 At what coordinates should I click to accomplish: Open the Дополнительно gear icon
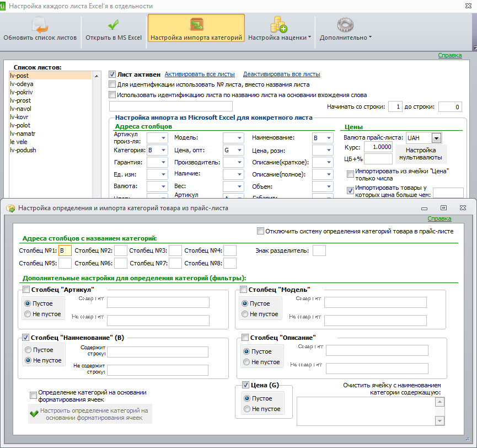click(x=345, y=25)
